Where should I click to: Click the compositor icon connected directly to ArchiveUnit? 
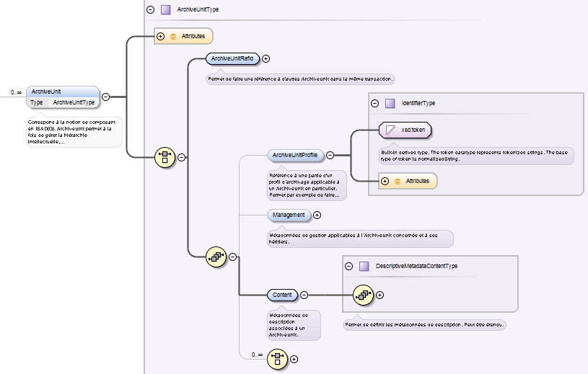coord(165,156)
